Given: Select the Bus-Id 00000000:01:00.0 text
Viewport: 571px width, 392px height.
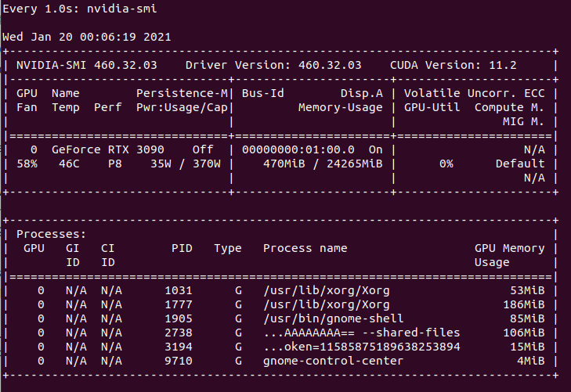Looking at the screenshot, I should [298, 149].
